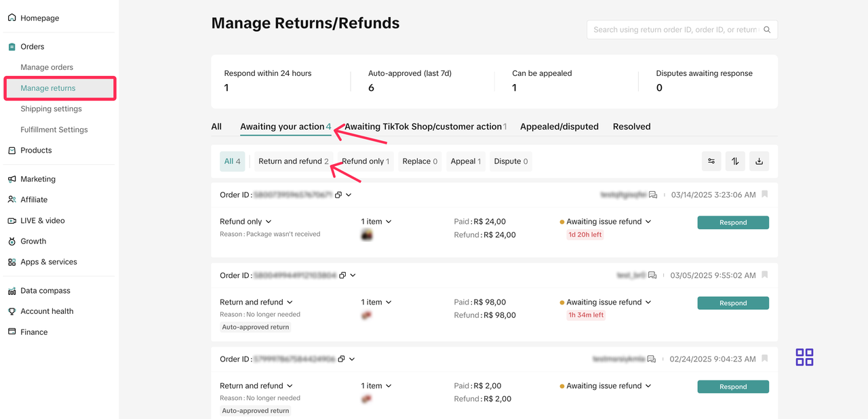
Task: Click the sort order icon
Action: 735,161
